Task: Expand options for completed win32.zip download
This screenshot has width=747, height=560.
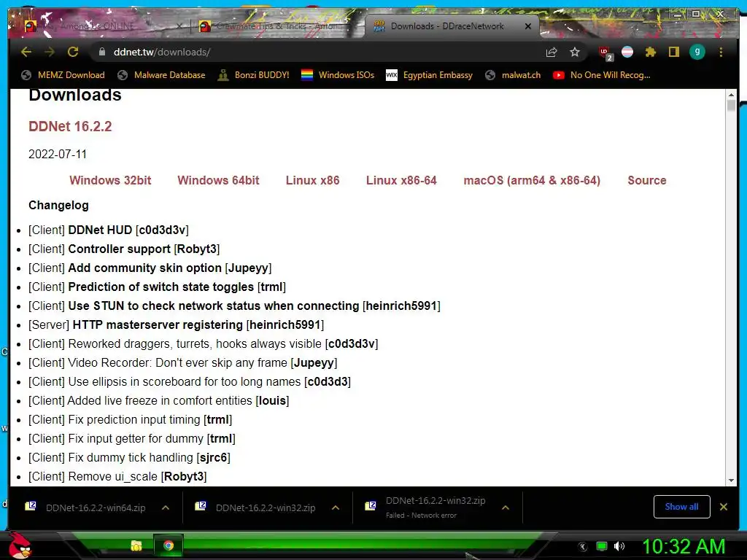Action: pyautogui.click(x=336, y=507)
